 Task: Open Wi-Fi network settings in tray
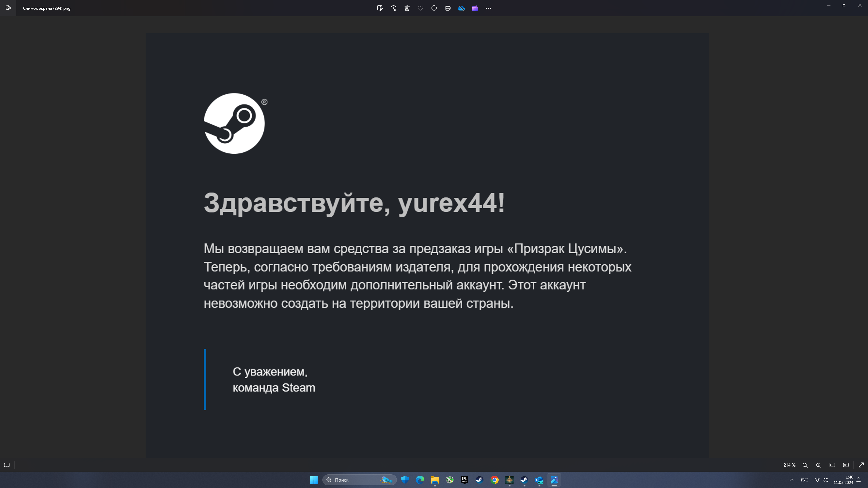(x=817, y=480)
